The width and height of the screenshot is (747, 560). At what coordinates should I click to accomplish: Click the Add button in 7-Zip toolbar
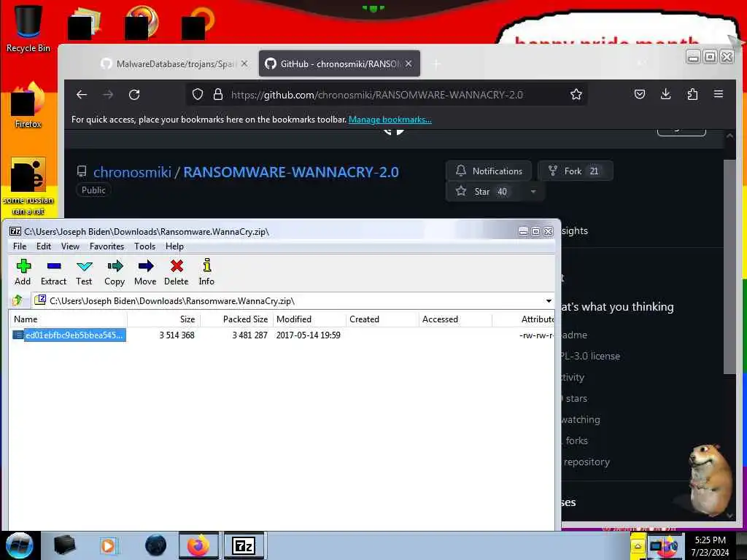(23, 273)
